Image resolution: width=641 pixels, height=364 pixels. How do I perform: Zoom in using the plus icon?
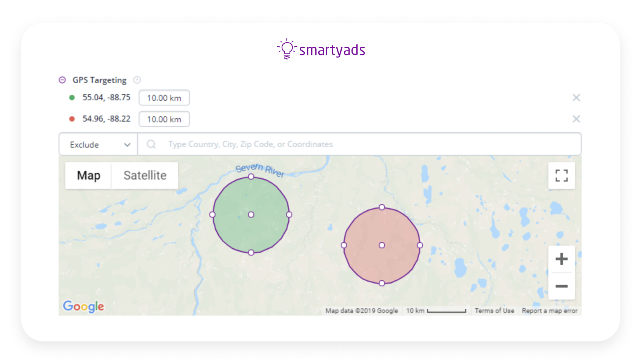561,258
